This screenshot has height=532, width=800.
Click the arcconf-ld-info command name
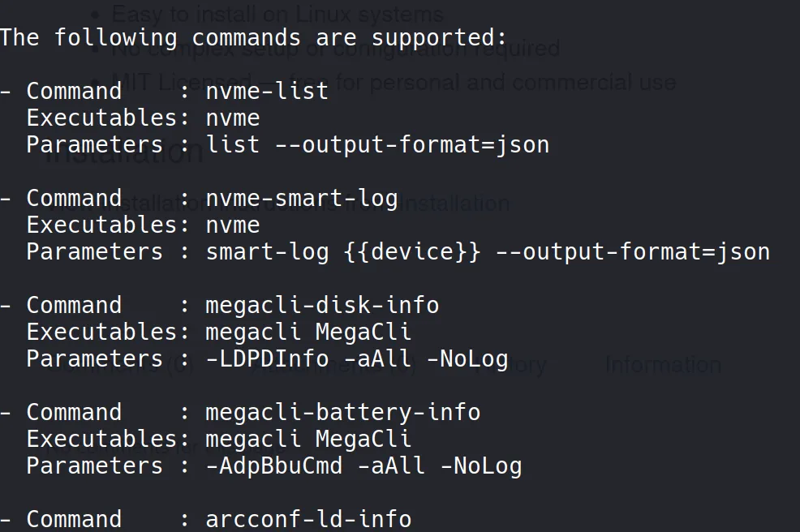click(x=308, y=519)
